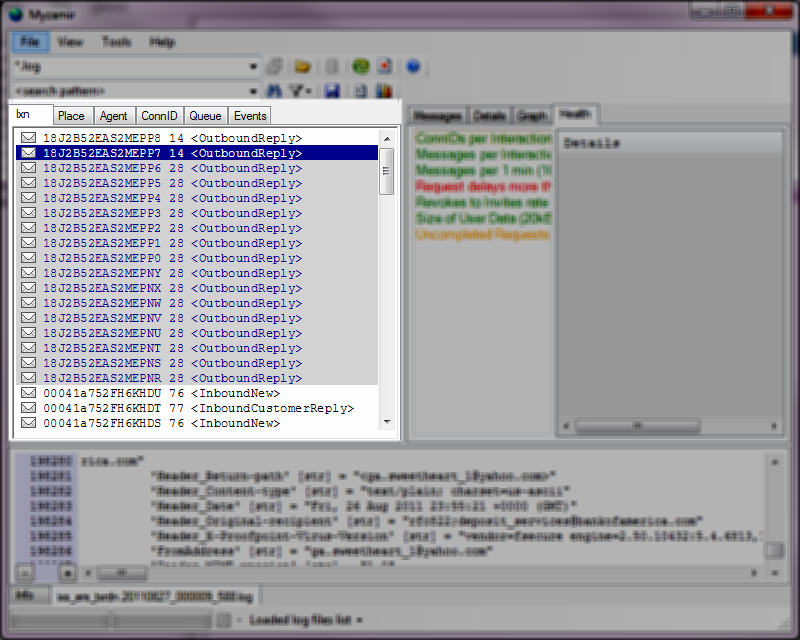Click the interaction list vertical scrollbar thumb

[387, 170]
